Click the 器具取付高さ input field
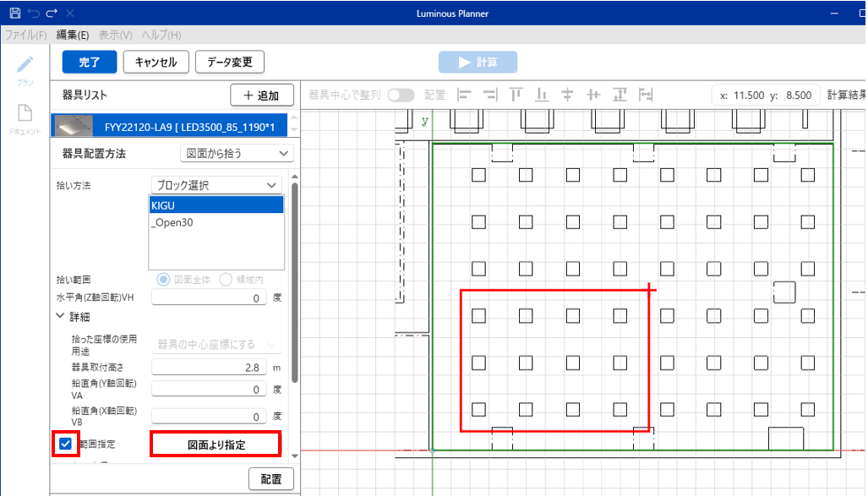The height and width of the screenshot is (502, 868). (x=209, y=367)
